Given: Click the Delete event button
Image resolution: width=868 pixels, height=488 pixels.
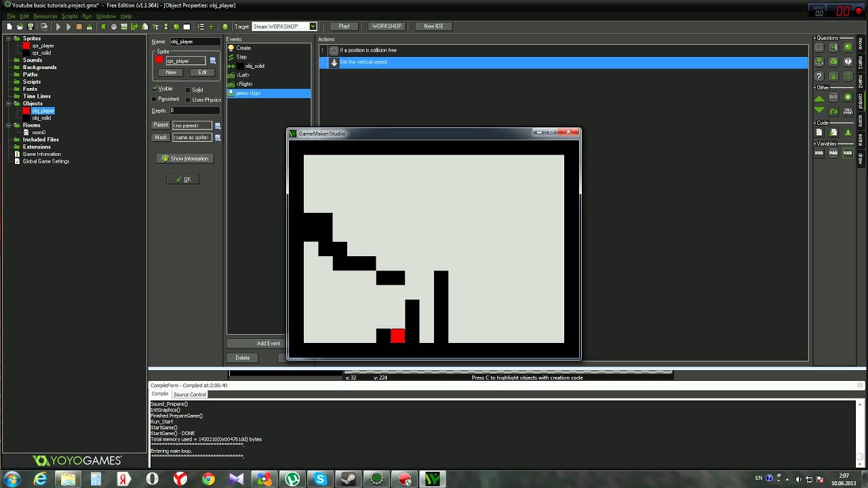Looking at the screenshot, I should point(243,358).
